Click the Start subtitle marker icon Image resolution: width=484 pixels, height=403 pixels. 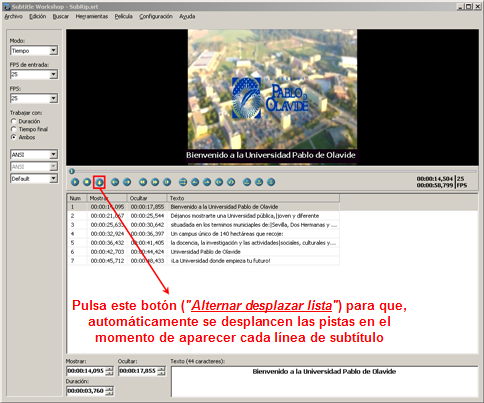coord(219,182)
